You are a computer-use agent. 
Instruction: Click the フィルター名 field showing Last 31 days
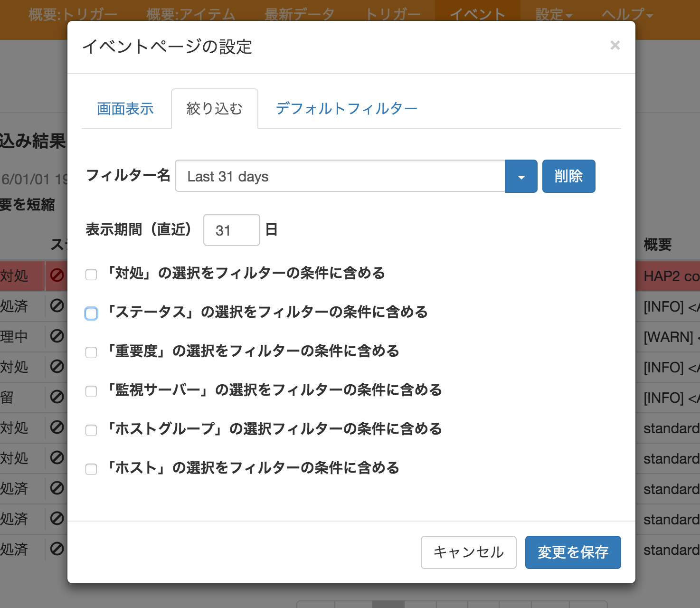(x=340, y=177)
